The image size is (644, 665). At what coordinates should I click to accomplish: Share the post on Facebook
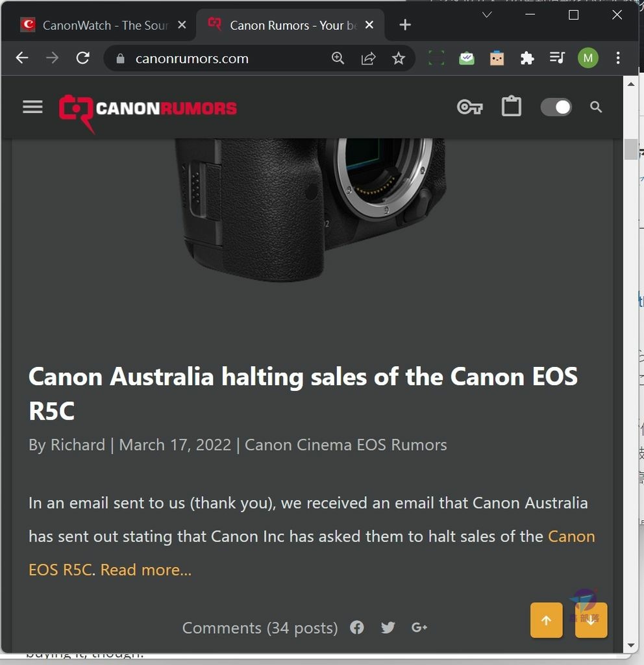coord(357,627)
